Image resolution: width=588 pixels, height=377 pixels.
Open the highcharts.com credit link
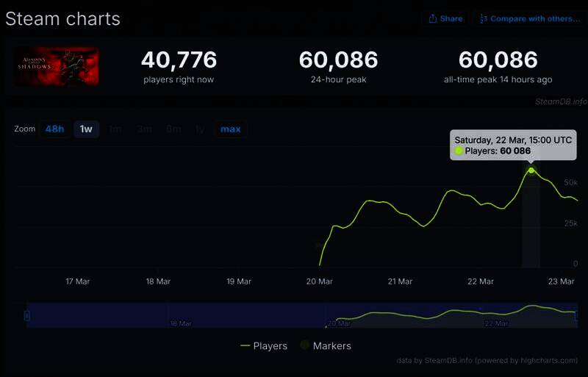pyautogui.click(x=546, y=360)
